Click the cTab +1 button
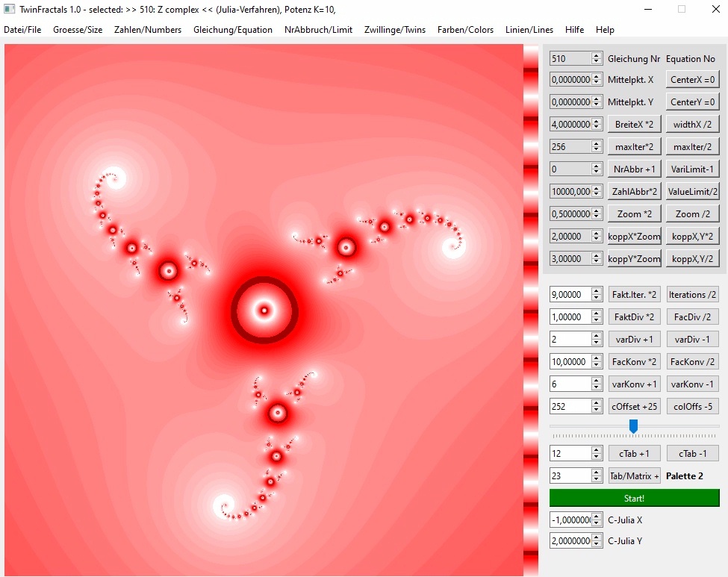728x577 pixels. 634,454
